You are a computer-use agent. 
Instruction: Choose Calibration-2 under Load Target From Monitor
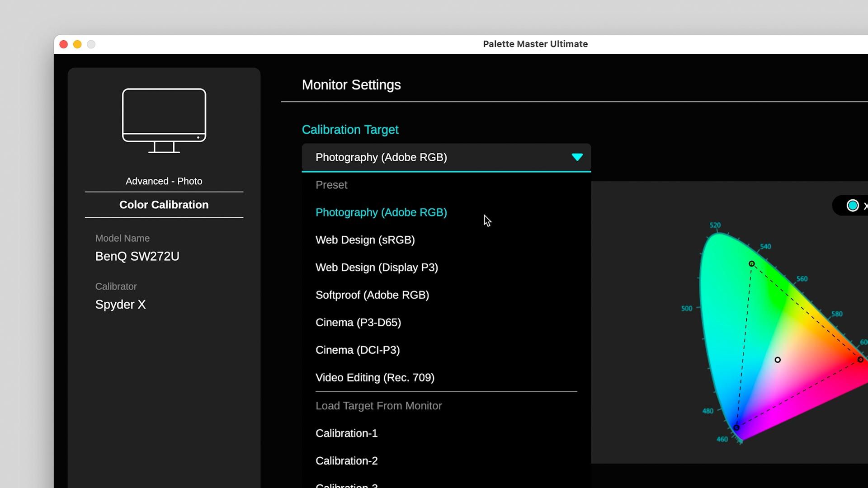click(346, 460)
